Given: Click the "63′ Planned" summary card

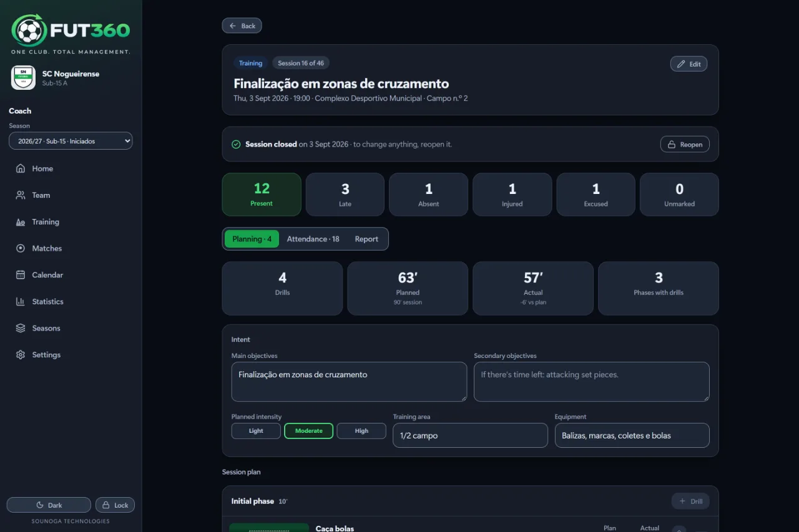Looking at the screenshot, I should click(408, 288).
